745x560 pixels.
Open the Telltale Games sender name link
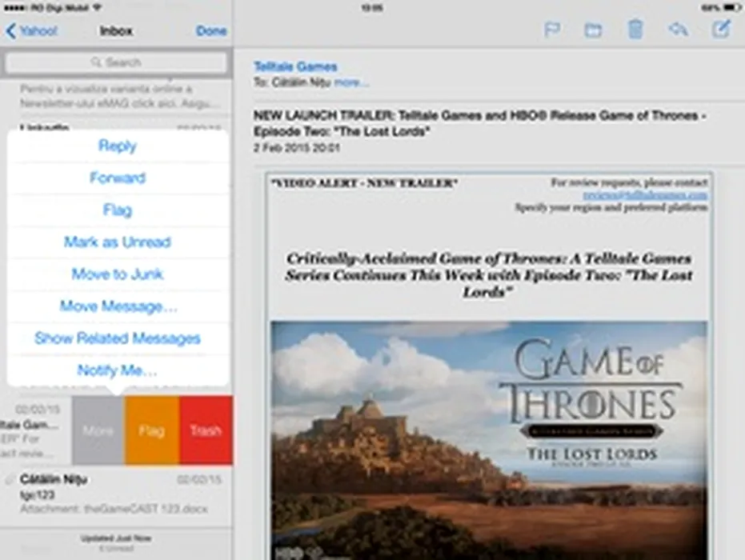(295, 66)
